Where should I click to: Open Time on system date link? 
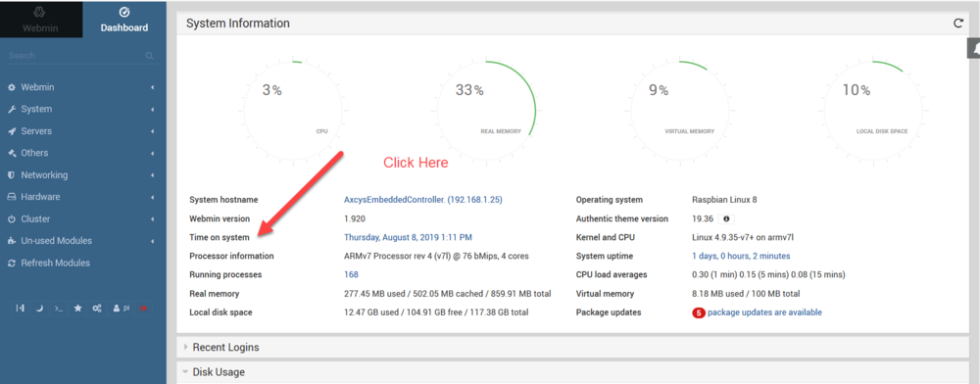coord(408,237)
